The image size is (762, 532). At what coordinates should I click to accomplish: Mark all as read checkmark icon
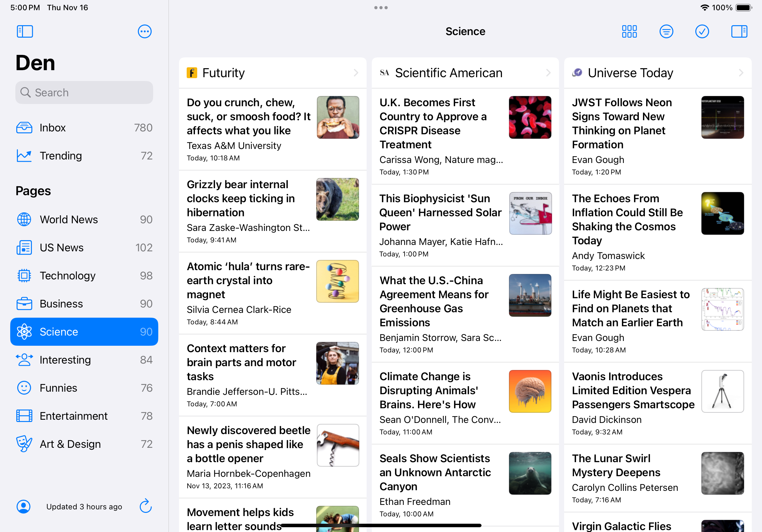(x=702, y=32)
